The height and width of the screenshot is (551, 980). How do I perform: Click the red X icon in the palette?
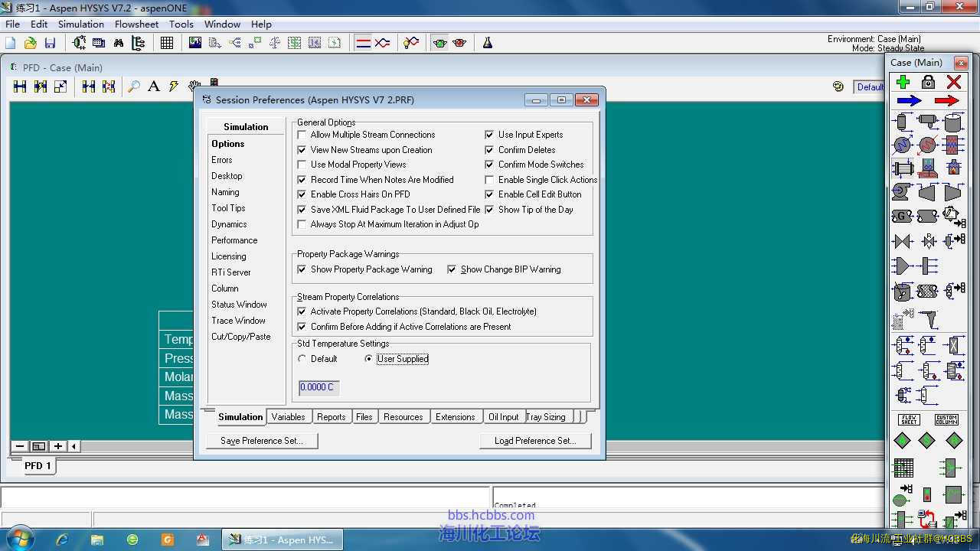click(x=954, y=82)
